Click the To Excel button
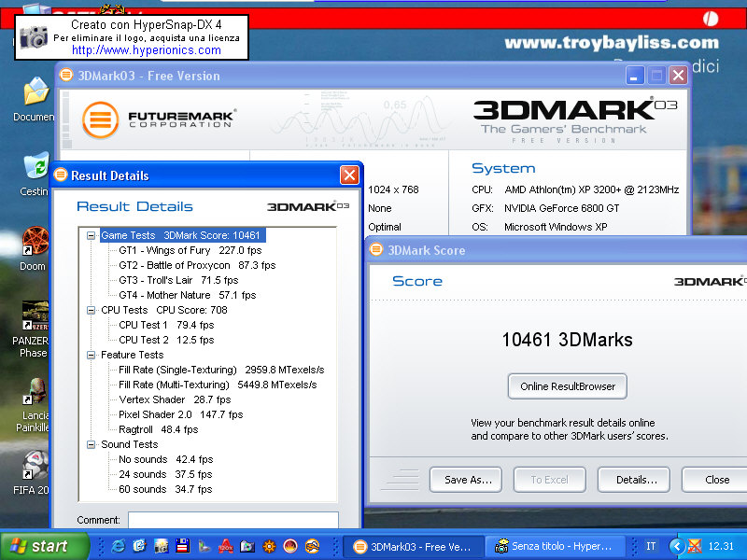 pyautogui.click(x=550, y=480)
